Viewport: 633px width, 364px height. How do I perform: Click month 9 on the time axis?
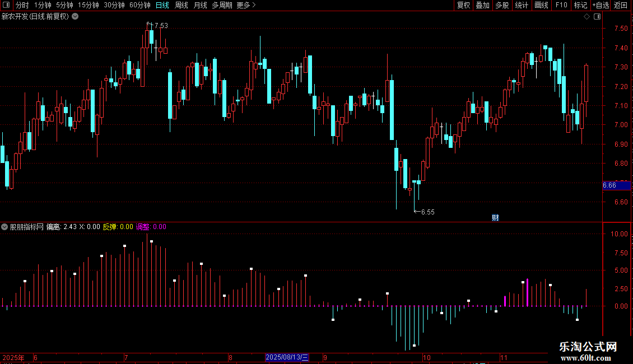325,357
